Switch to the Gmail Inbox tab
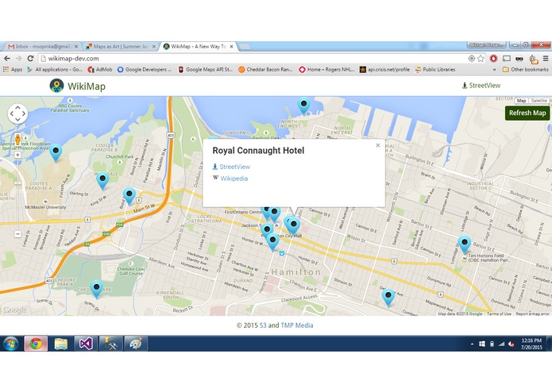Viewport: 552px width, 392px height. [x=42, y=46]
